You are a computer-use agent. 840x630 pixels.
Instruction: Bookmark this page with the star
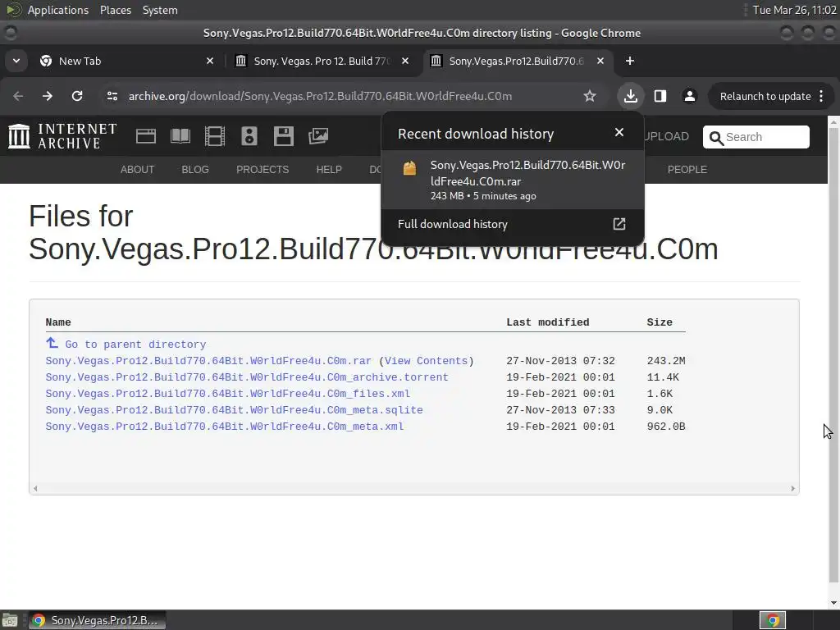[x=590, y=96]
